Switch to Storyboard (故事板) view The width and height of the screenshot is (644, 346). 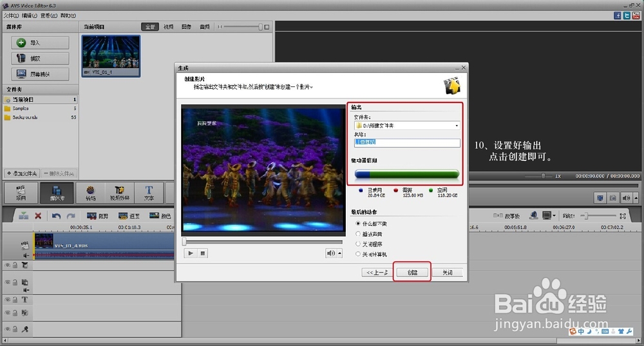[x=506, y=216]
